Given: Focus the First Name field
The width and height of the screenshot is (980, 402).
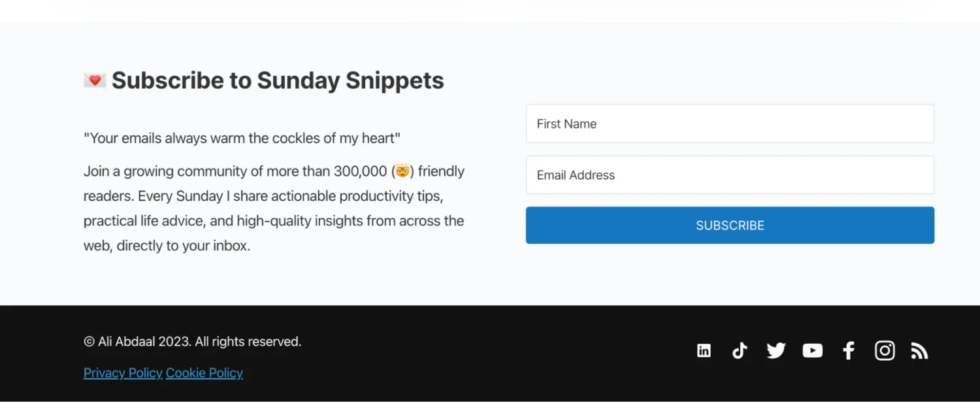Looking at the screenshot, I should pos(730,124).
